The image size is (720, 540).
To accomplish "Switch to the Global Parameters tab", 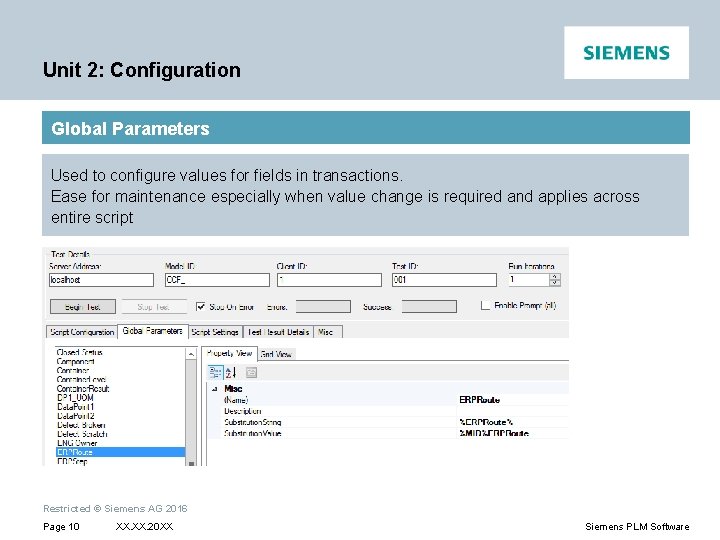I will click(152, 331).
